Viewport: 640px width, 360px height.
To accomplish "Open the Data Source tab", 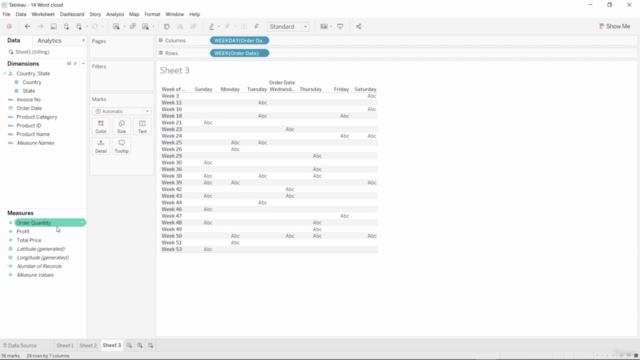I will [x=20, y=345].
